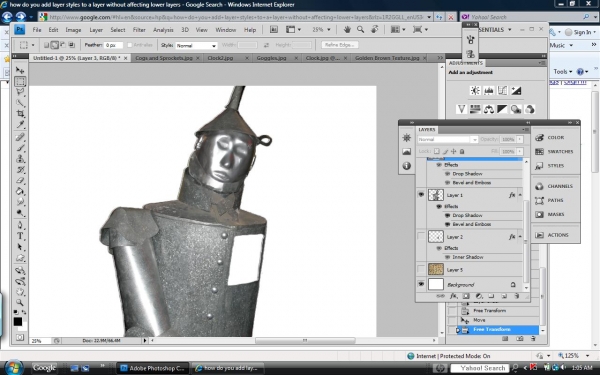Add a Black & White adjustment
600x375 pixels.
tap(502, 109)
